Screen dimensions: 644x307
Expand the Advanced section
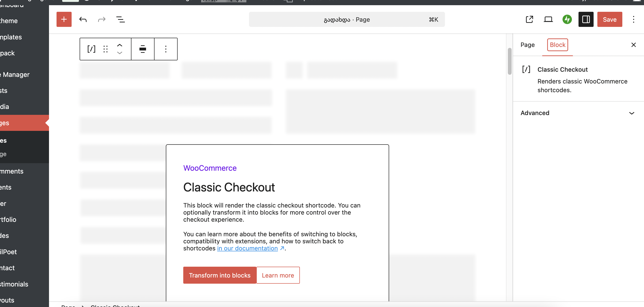click(x=578, y=113)
